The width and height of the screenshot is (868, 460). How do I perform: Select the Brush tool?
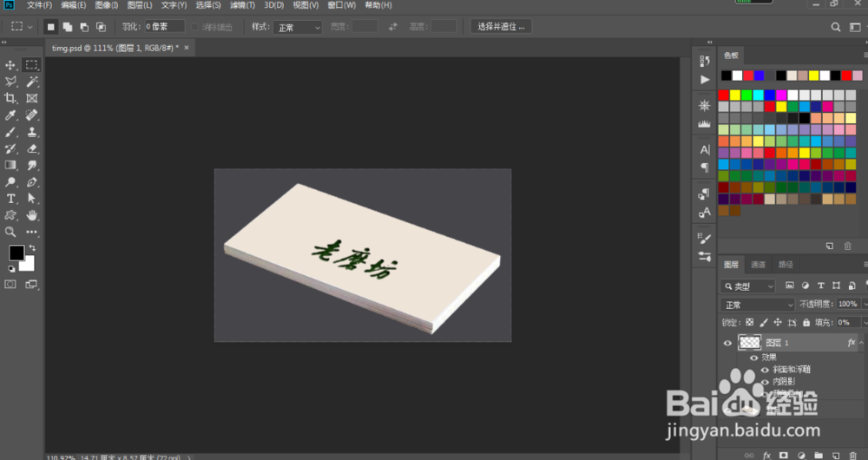tap(10, 132)
